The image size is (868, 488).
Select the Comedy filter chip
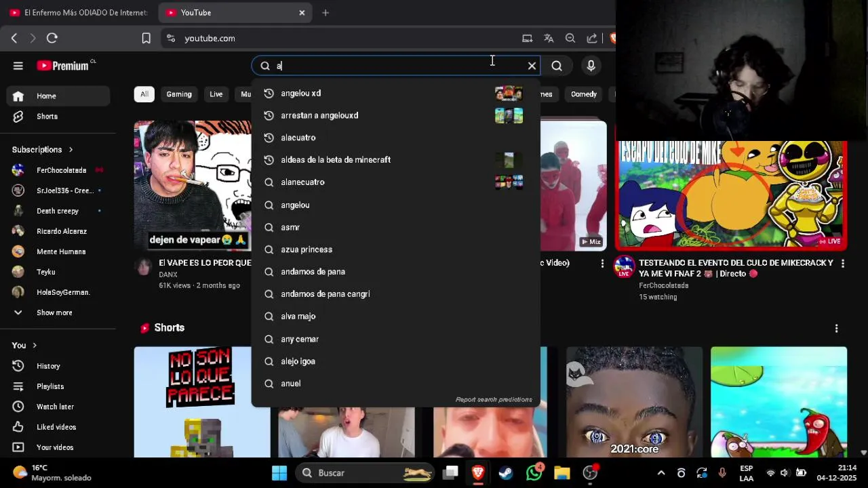(x=584, y=94)
